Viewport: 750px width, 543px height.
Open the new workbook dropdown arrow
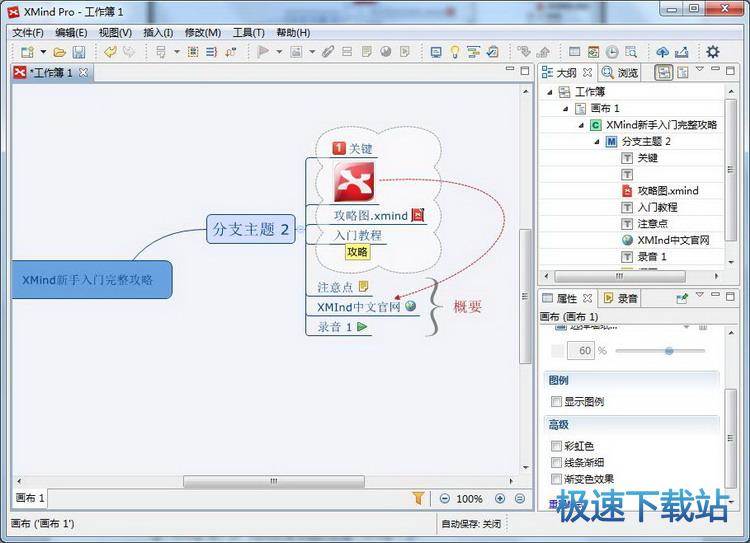point(43,52)
